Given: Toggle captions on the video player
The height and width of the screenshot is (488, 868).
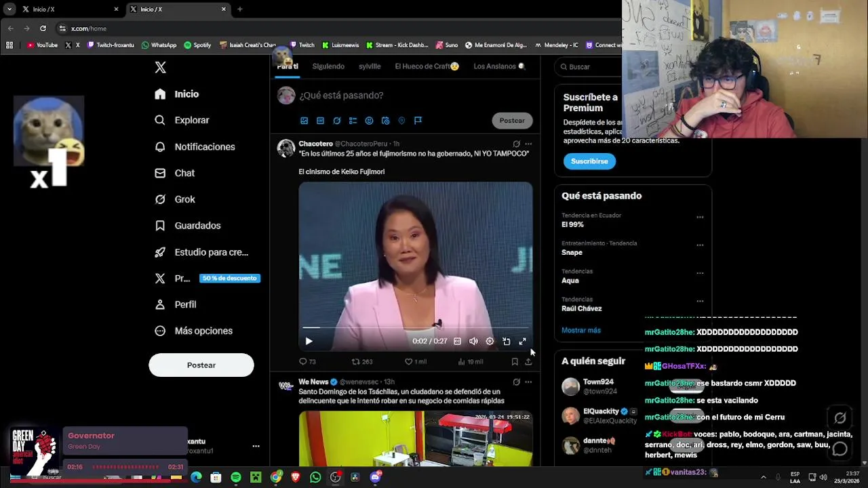Looking at the screenshot, I should (x=457, y=342).
